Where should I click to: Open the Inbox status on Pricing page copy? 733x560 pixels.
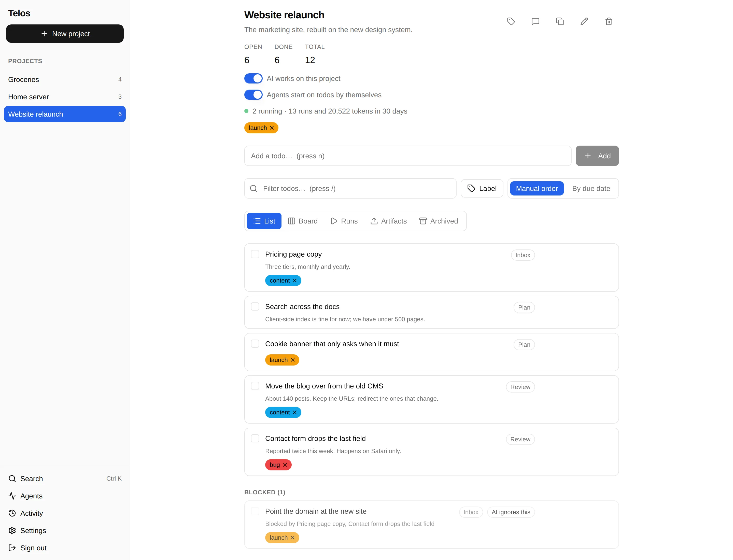tap(522, 255)
